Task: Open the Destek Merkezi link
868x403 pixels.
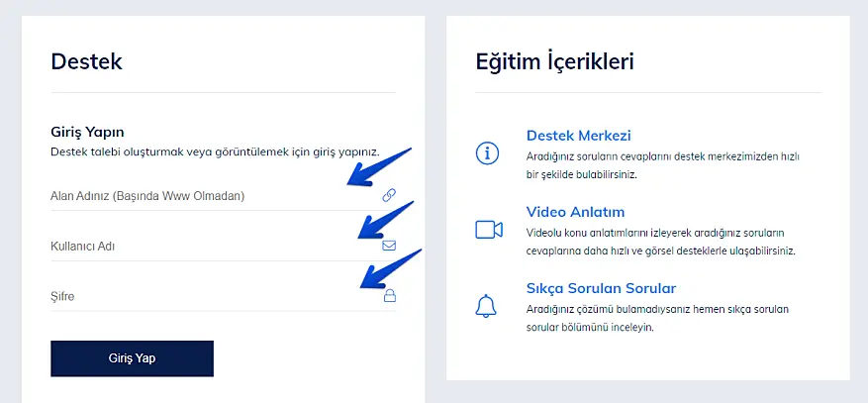Action: click(578, 136)
